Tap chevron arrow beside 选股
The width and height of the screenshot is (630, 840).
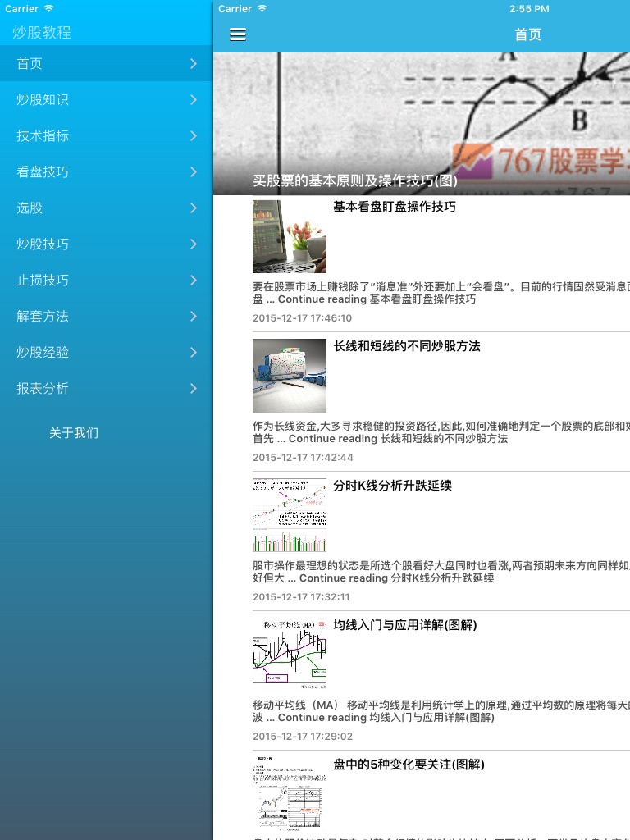[194, 208]
